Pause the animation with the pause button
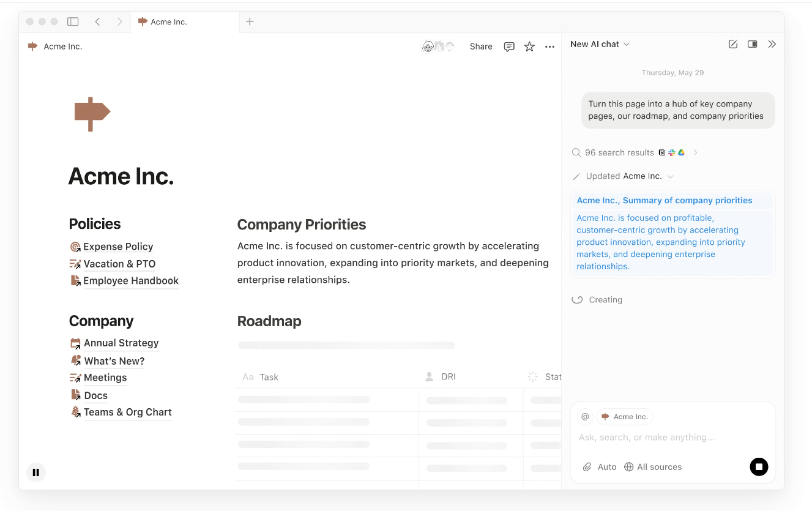This screenshot has width=812, height=511. pyautogui.click(x=36, y=472)
